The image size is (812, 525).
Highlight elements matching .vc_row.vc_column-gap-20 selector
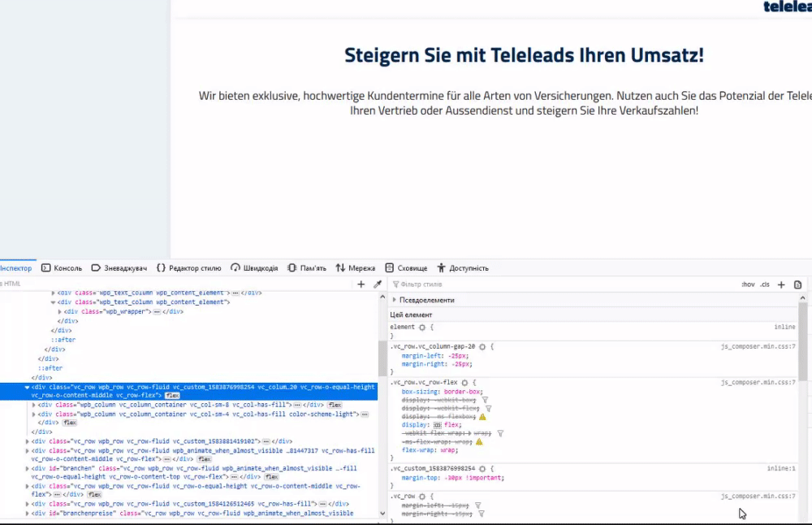[482, 347]
